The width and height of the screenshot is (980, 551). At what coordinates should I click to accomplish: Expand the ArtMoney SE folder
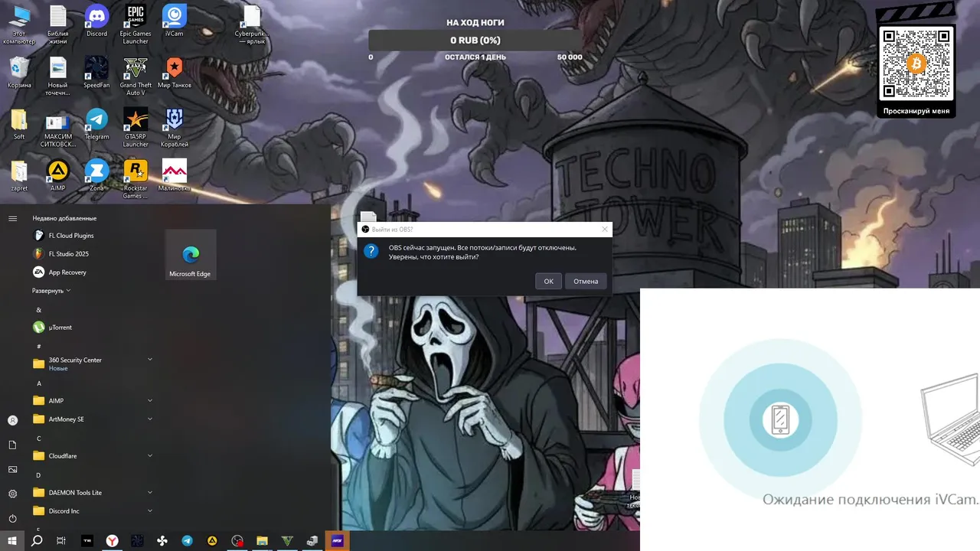click(92, 419)
